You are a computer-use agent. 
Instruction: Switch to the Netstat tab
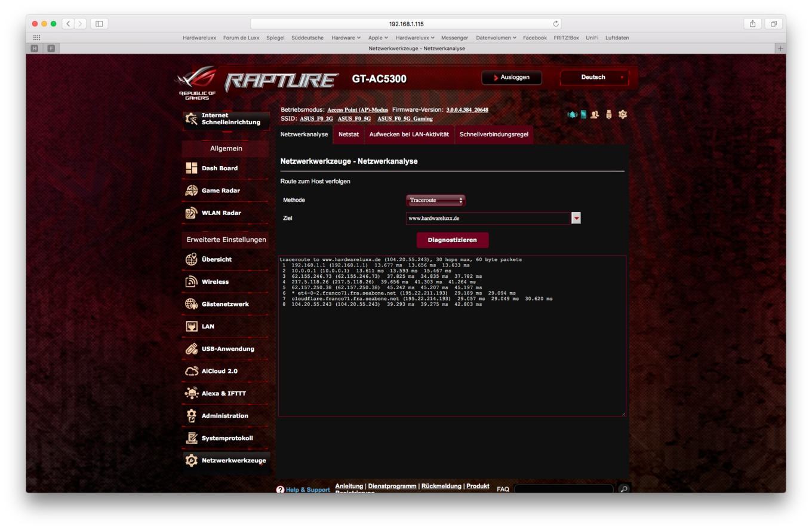[349, 134]
